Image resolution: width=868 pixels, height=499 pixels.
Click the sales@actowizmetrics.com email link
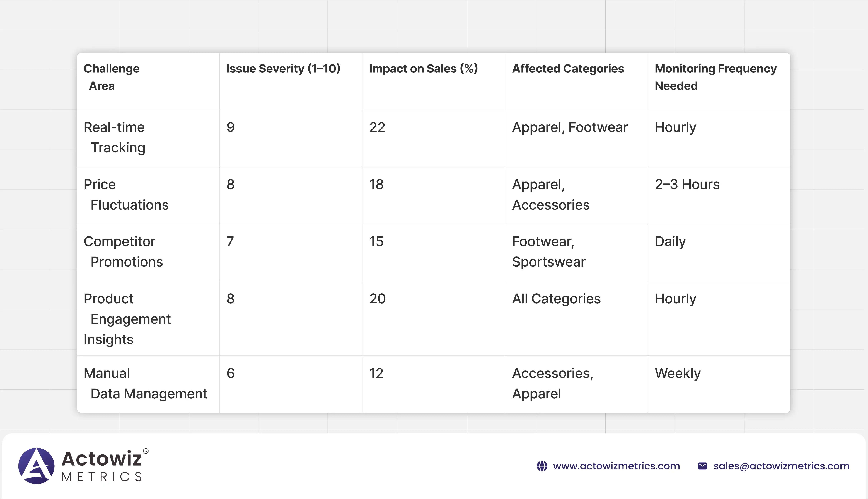tap(781, 466)
